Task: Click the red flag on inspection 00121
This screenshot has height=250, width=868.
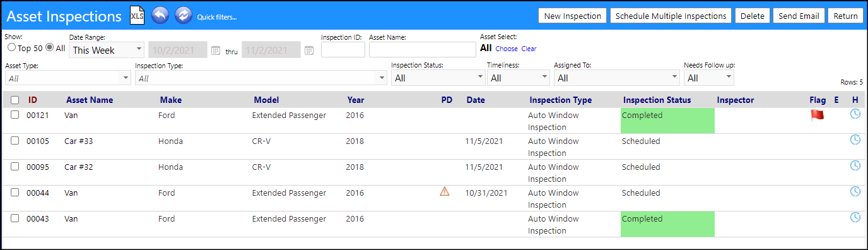Action: coord(817,115)
